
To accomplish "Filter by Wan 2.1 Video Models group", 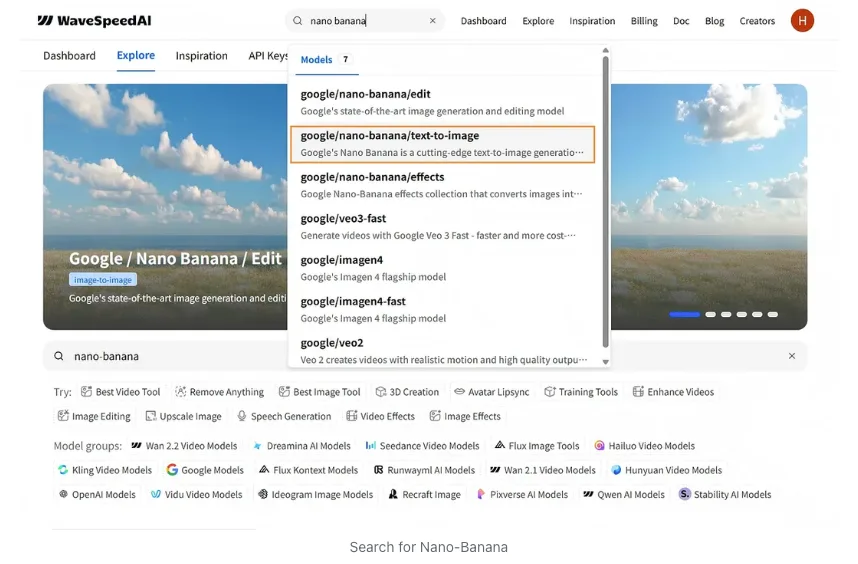I will tap(543, 470).
